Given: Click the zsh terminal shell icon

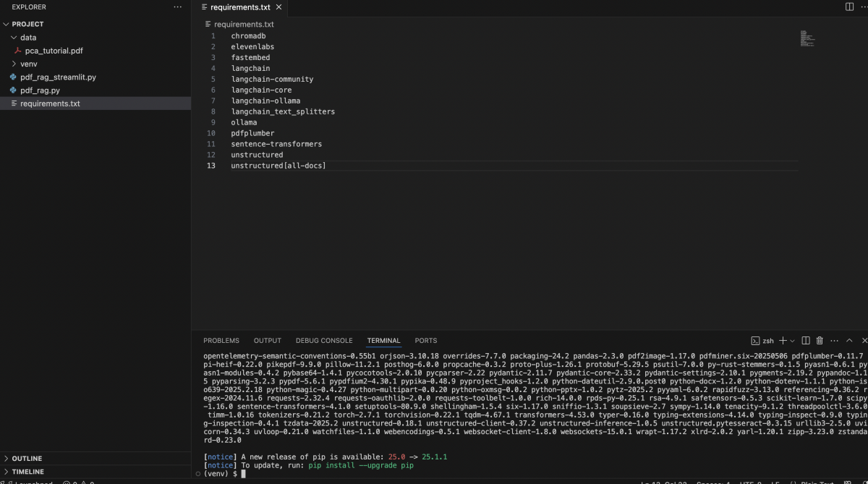Looking at the screenshot, I should point(755,341).
